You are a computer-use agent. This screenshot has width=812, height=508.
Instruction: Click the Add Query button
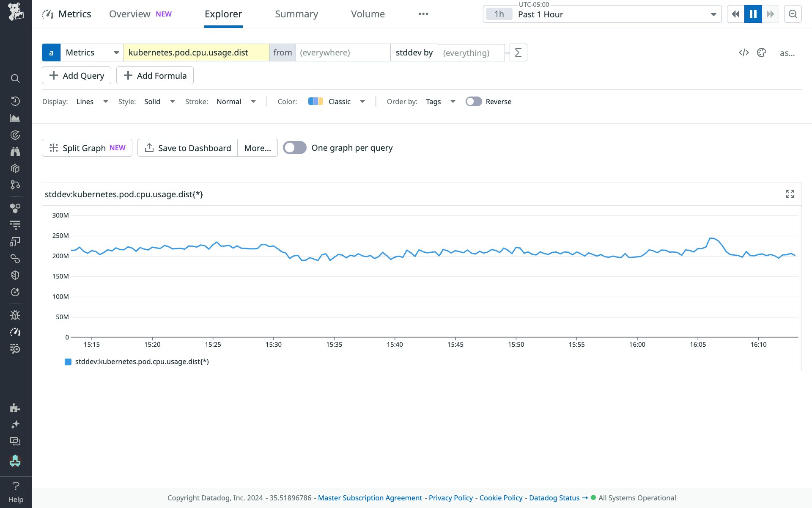(x=76, y=75)
